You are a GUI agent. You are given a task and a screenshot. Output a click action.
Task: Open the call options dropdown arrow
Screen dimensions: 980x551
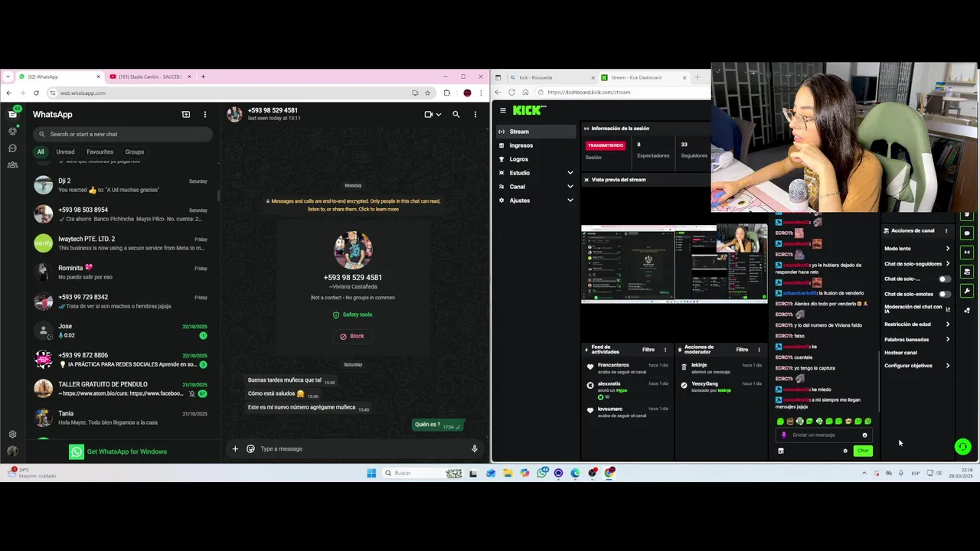[x=439, y=114]
